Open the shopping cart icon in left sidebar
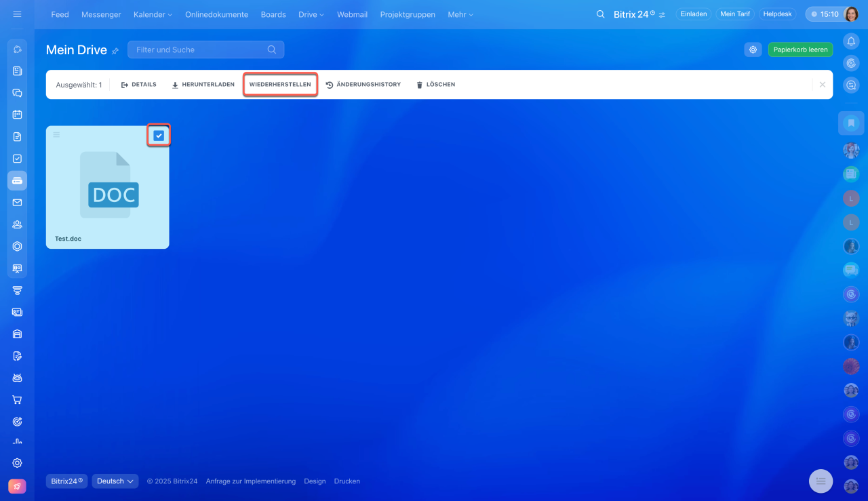This screenshot has width=868, height=501. pos(18,399)
